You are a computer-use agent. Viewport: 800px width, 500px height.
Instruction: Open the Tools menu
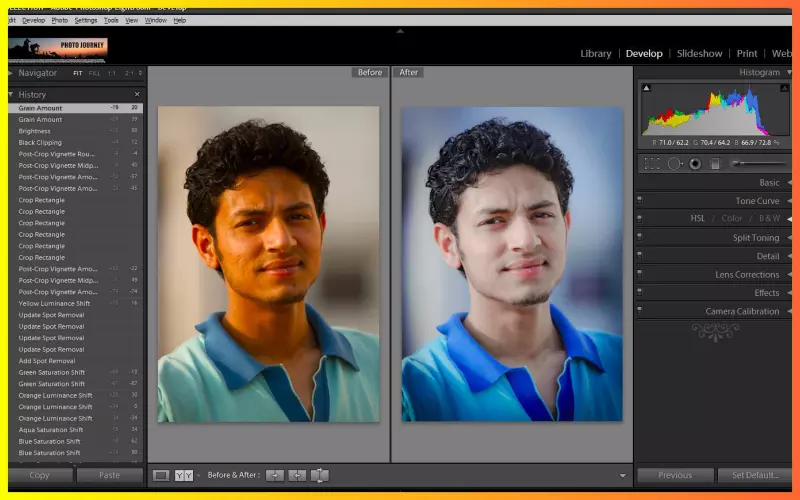111,20
